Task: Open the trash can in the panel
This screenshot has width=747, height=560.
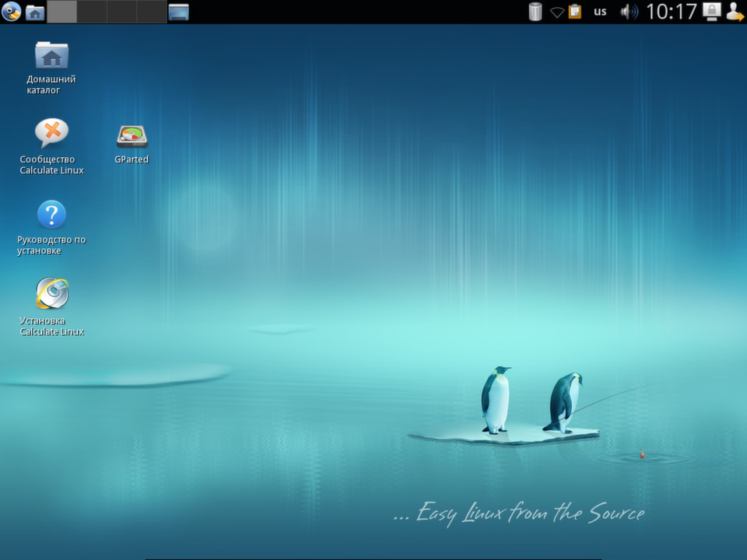Action: tap(535, 12)
